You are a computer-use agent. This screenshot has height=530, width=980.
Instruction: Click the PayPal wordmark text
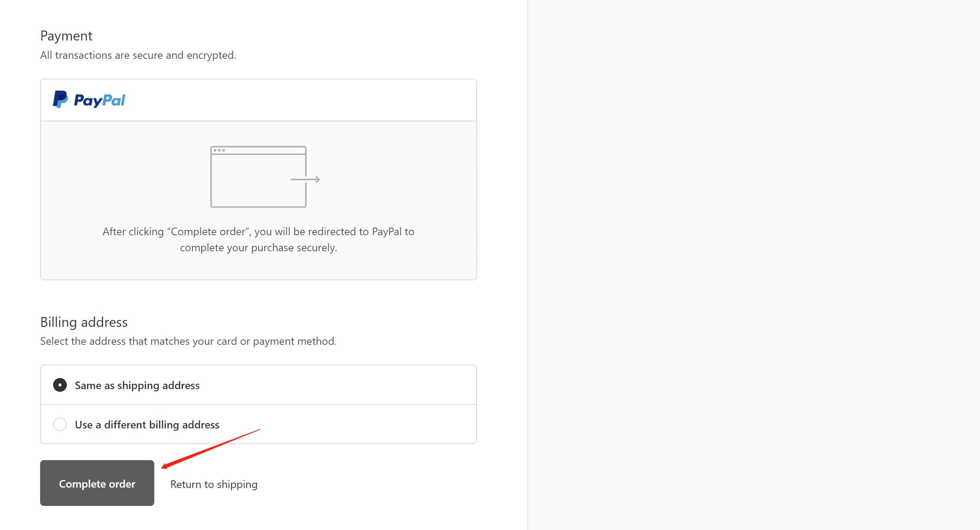99,100
